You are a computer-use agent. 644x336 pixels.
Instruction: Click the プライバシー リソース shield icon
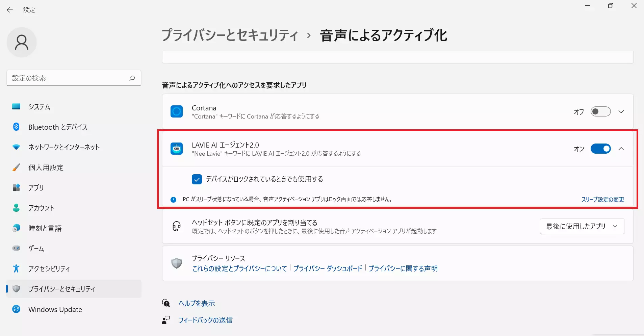coord(177,263)
